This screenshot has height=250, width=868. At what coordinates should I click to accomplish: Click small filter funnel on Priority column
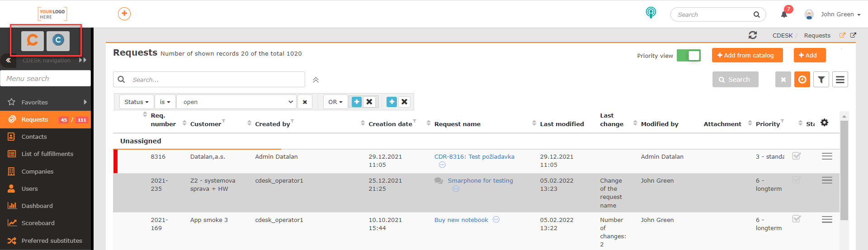(x=783, y=121)
